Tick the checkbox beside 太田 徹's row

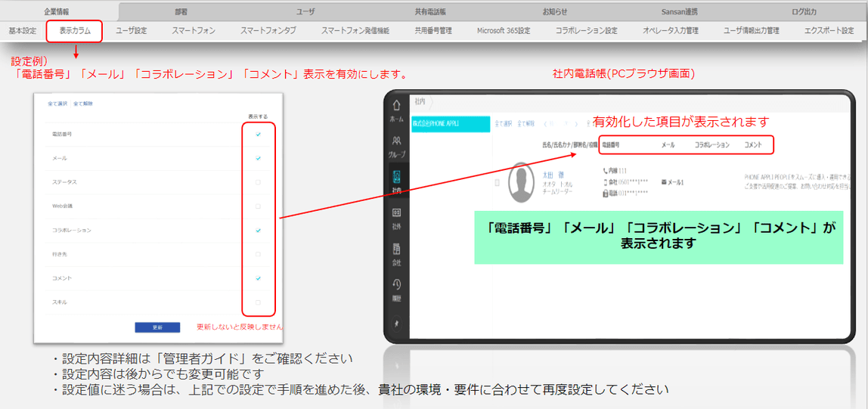point(497,182)
